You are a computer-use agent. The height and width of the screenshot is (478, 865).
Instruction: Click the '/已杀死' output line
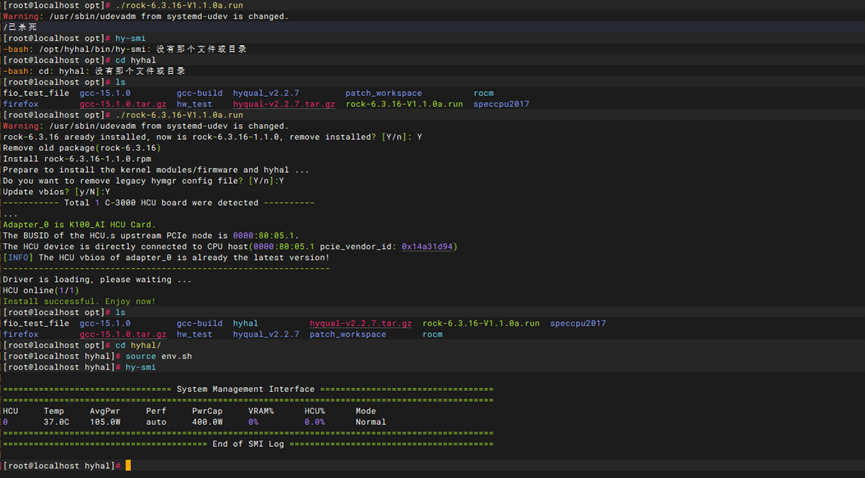click(17, 27)
